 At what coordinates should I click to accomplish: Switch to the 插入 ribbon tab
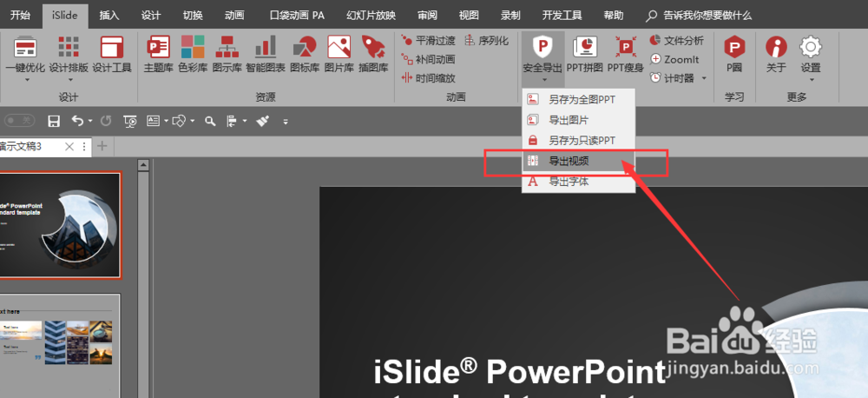pyautogui.click(x=109, y=15)
